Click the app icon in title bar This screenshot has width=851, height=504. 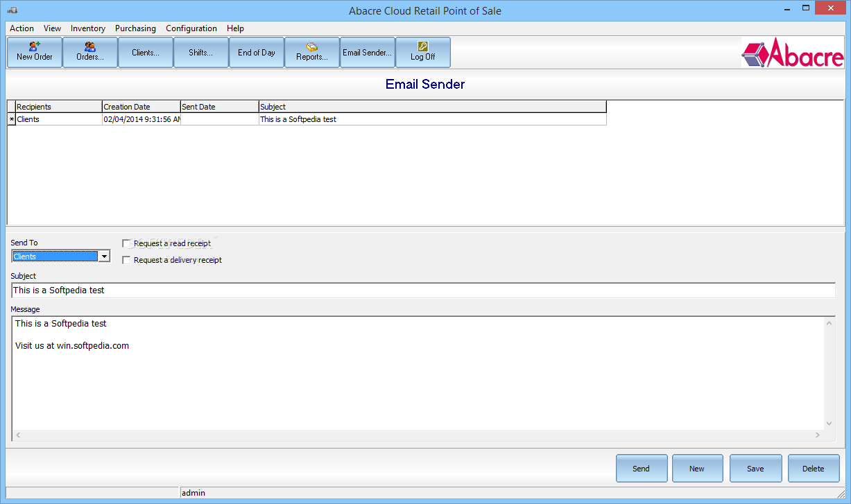pos(12,10)
